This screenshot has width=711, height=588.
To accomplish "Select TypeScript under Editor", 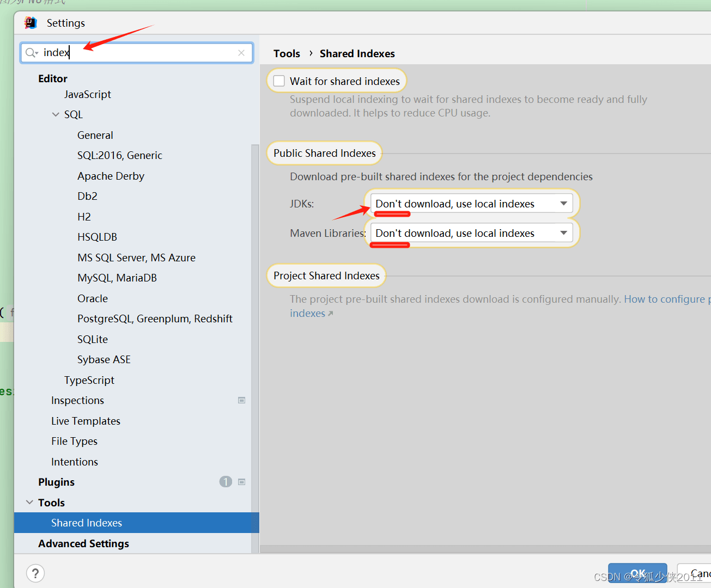I will pos(89,380).
